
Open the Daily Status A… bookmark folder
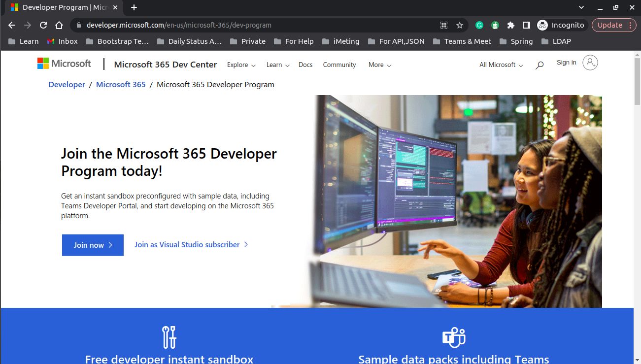tap(189, 41)
